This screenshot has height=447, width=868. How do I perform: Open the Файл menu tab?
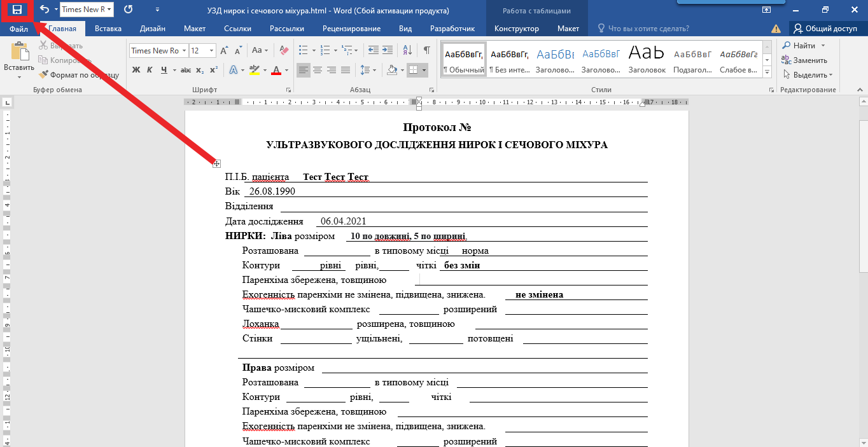coord(18,29)
